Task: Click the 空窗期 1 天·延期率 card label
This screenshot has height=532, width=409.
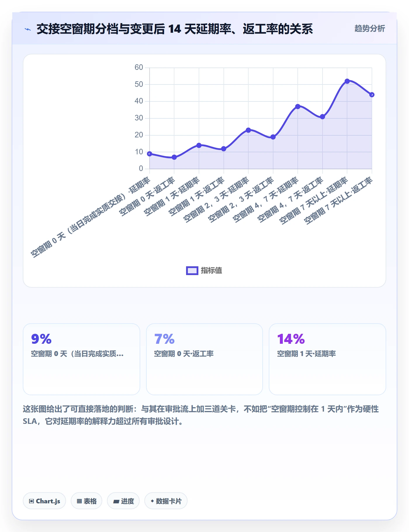Action: (x=306, y=354)
